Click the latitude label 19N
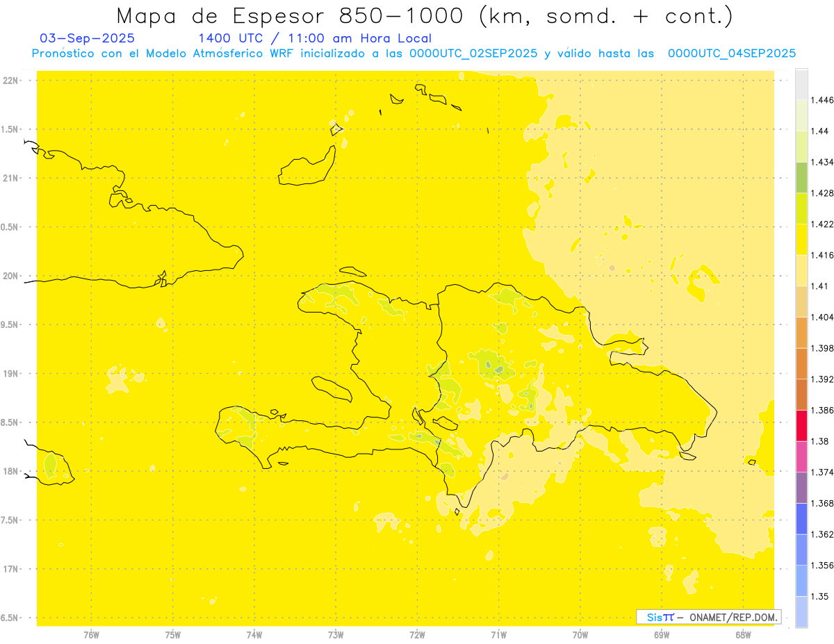Viewport: 834px width, 644px height. (x=10, y=374)
